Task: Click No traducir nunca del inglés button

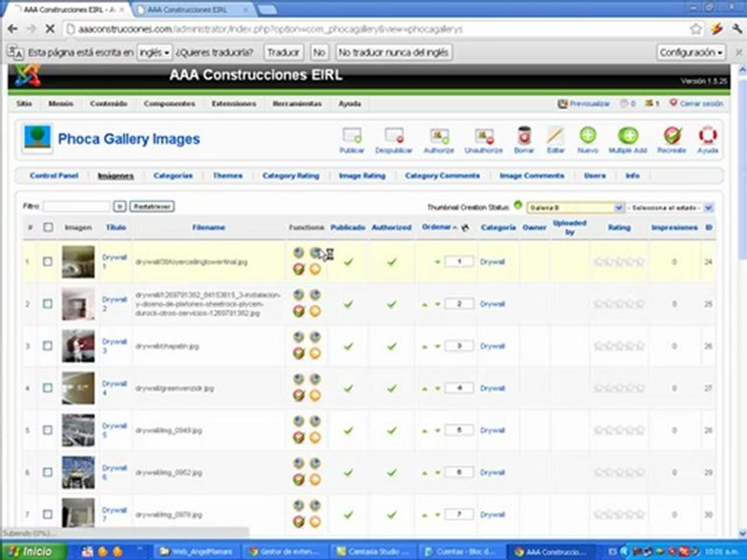Action: click(x=394, y=52)
